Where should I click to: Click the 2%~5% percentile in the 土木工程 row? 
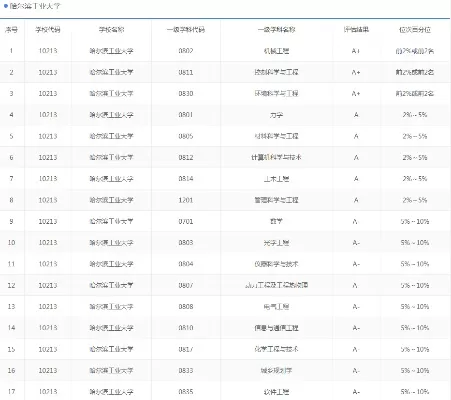tap(415, 179)
